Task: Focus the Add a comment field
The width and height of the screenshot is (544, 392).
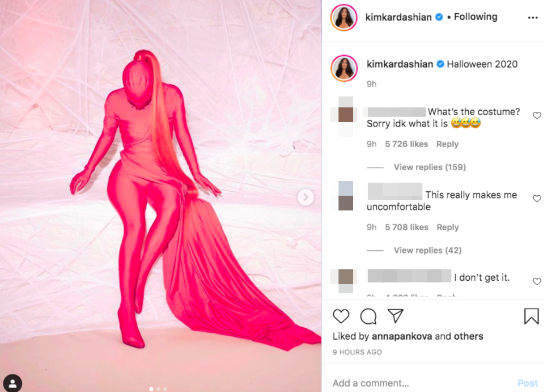Action: 421,383
